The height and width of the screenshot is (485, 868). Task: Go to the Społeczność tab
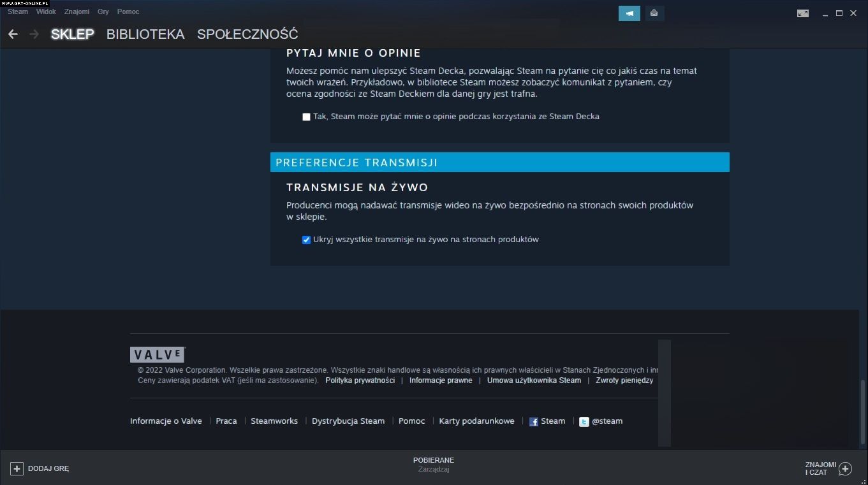coord(247,34)
